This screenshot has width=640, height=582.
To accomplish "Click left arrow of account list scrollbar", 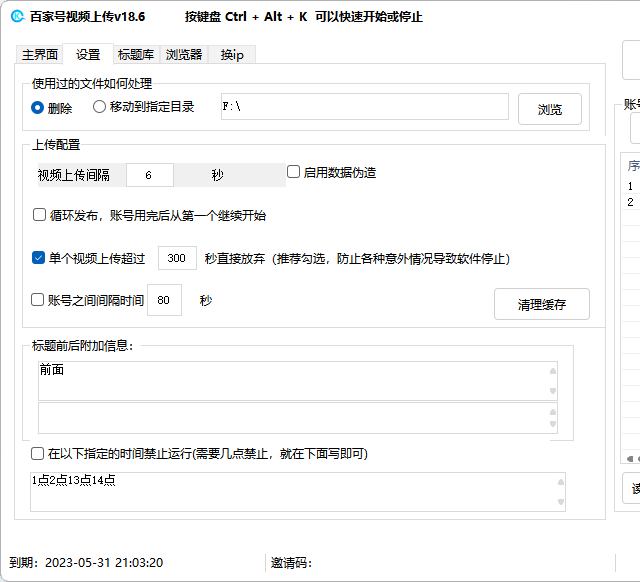I will pos(630,459).
